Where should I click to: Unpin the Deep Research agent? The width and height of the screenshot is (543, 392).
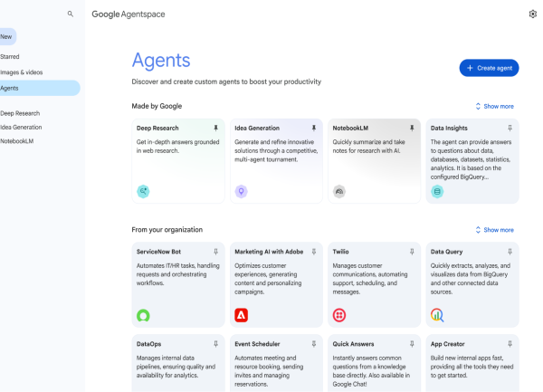[215, 129]
